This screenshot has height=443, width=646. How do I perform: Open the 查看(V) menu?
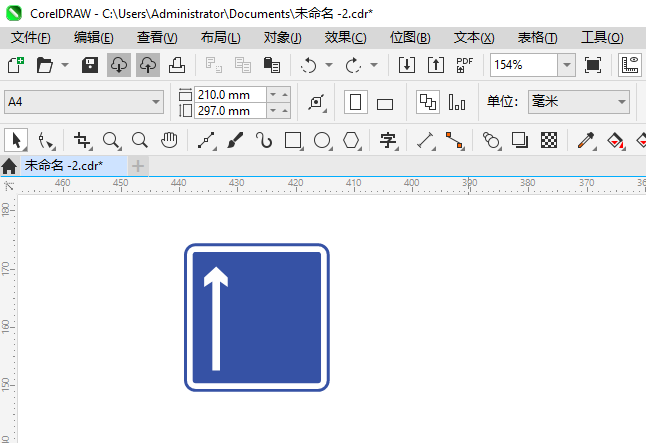(x=157, y=38)
